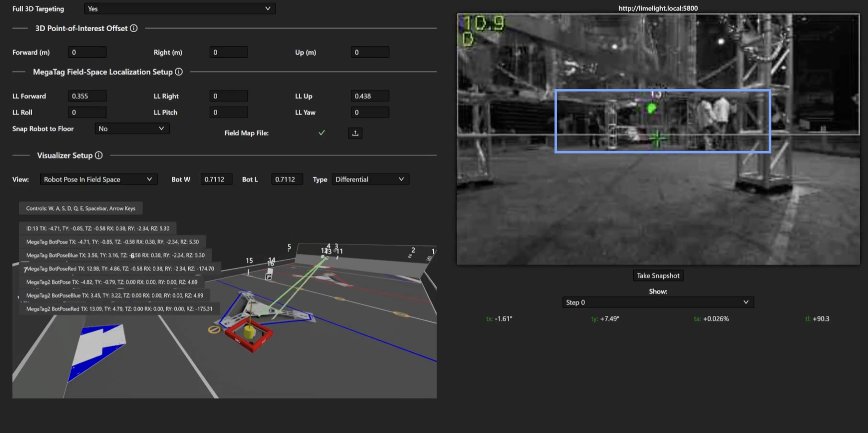Open the Show Step 0 dropdown
This screenshot has width=868, height=433.
pos(658,302)
